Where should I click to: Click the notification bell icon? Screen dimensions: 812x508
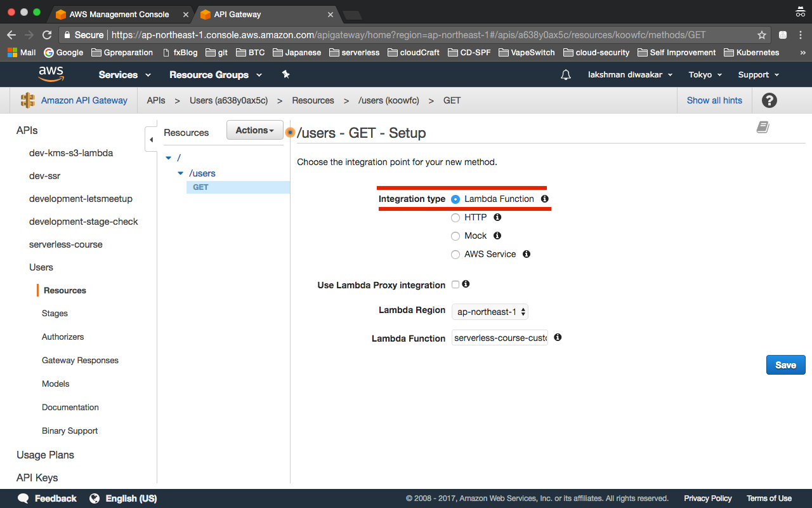point(565,74)
